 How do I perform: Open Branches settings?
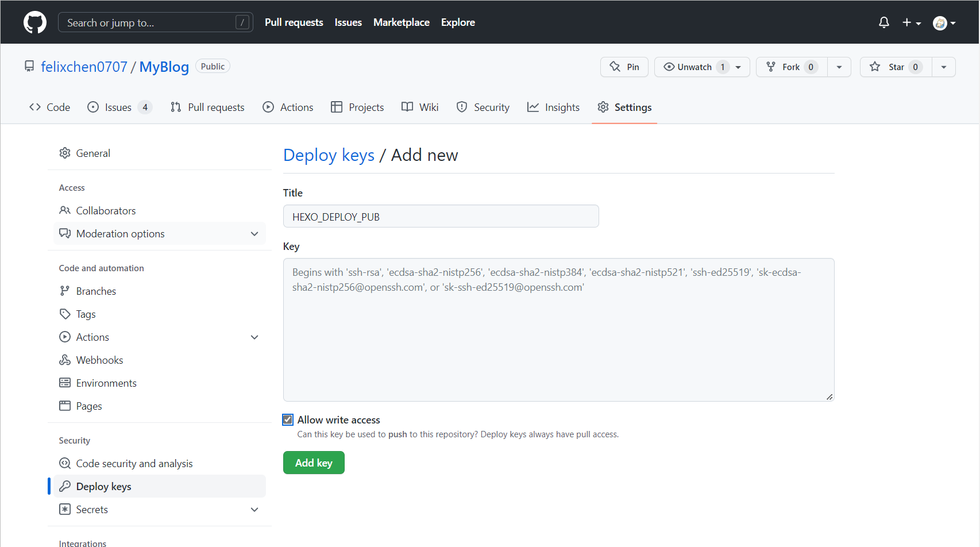point(160,291)
